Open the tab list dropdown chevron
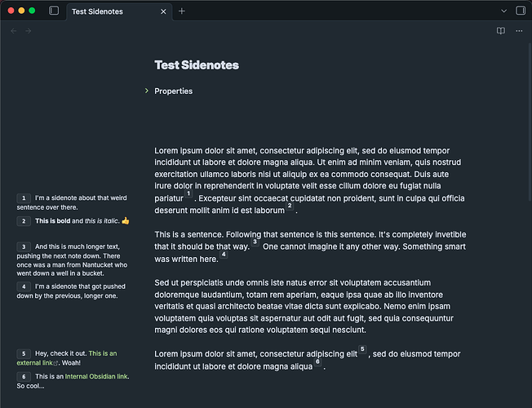 click(503, 11)
